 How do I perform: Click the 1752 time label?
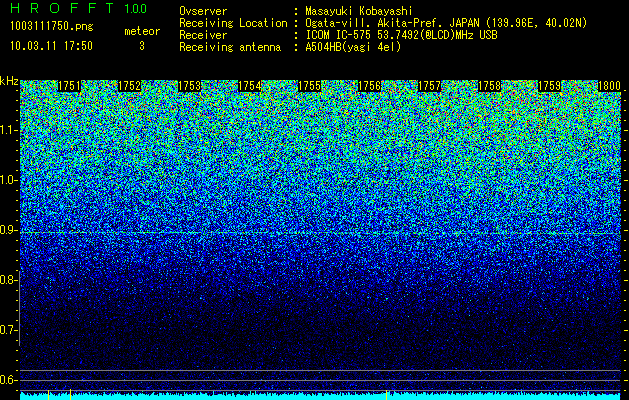click(130, 86)
